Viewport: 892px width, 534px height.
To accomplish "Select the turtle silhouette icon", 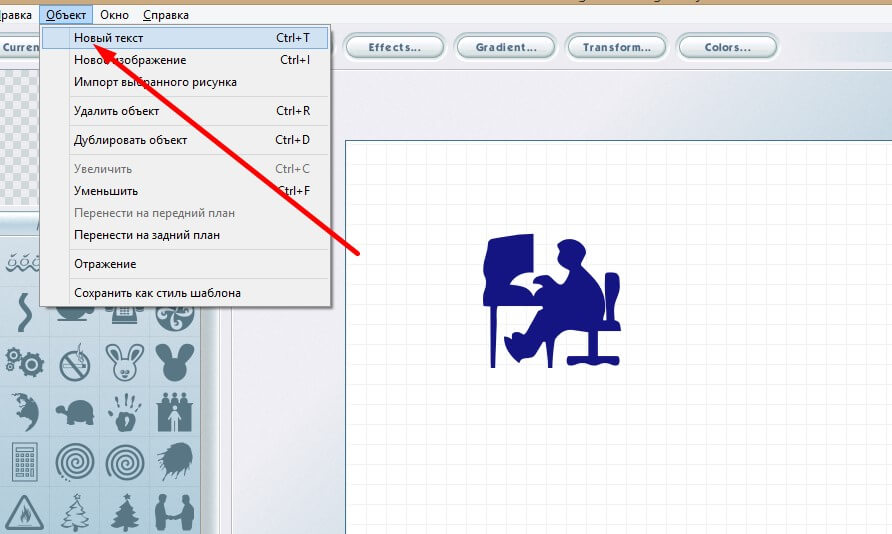I will coord(75,412).
